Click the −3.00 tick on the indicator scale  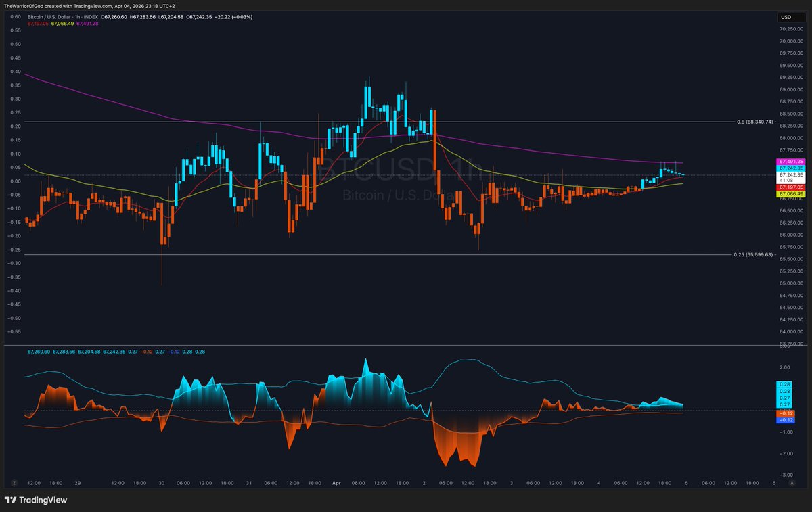[785, 475]
